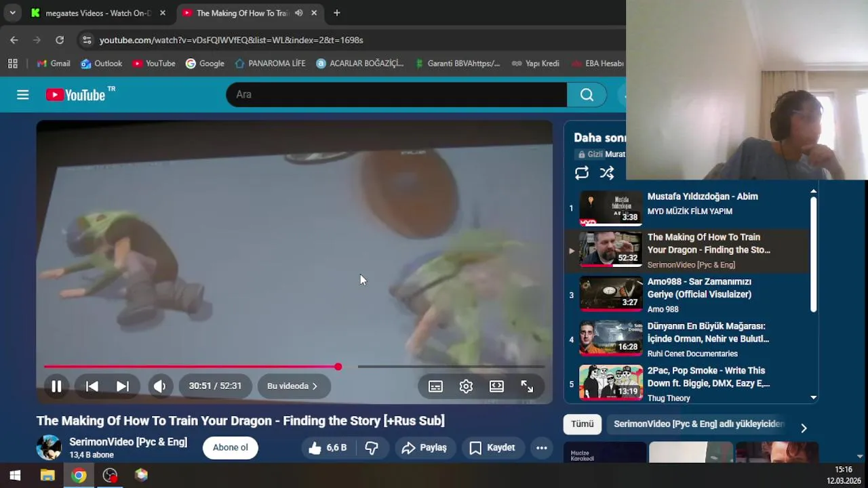Switch to megaates Videos browser tab
The height and width of the screenshot is (488, 868).
tap(98, 13)
